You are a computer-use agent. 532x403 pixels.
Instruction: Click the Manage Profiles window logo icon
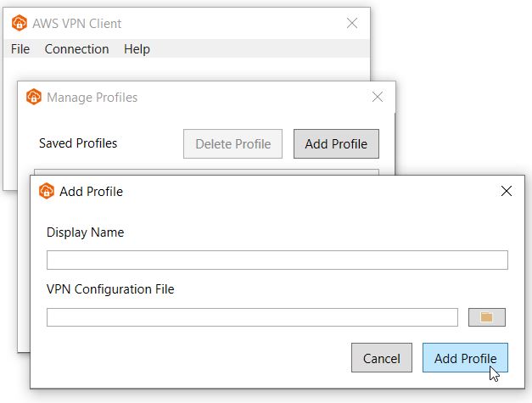[x=34, y=97]
